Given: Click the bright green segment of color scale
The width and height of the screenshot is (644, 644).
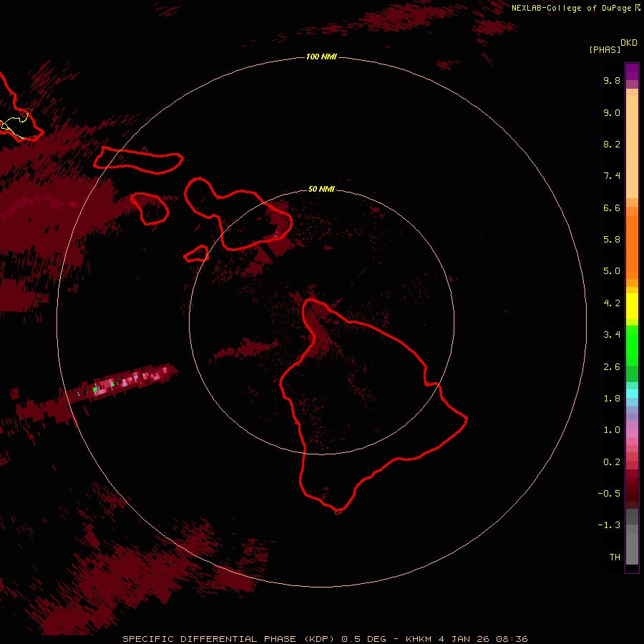Looking at the screenshot, I should [x=632, y=346].
